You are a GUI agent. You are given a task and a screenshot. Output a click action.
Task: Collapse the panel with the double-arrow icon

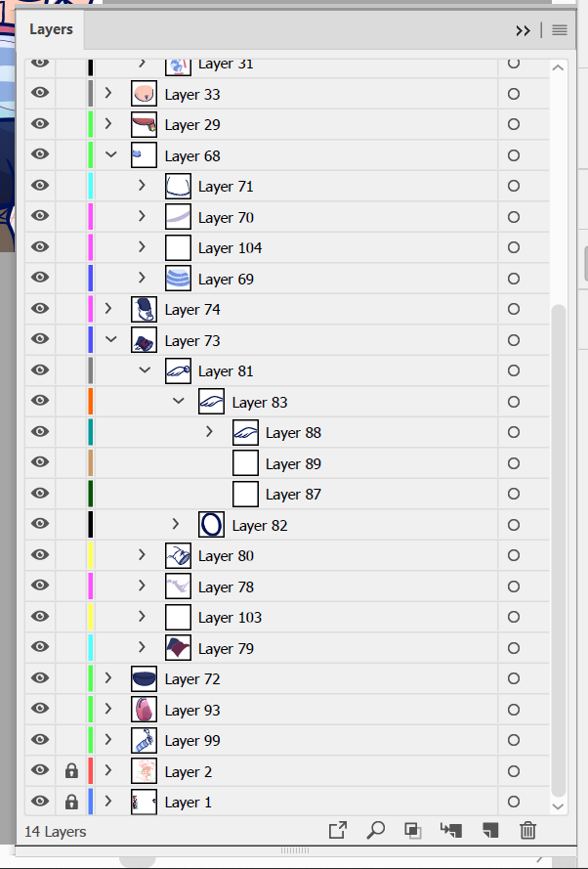point(524,30)
